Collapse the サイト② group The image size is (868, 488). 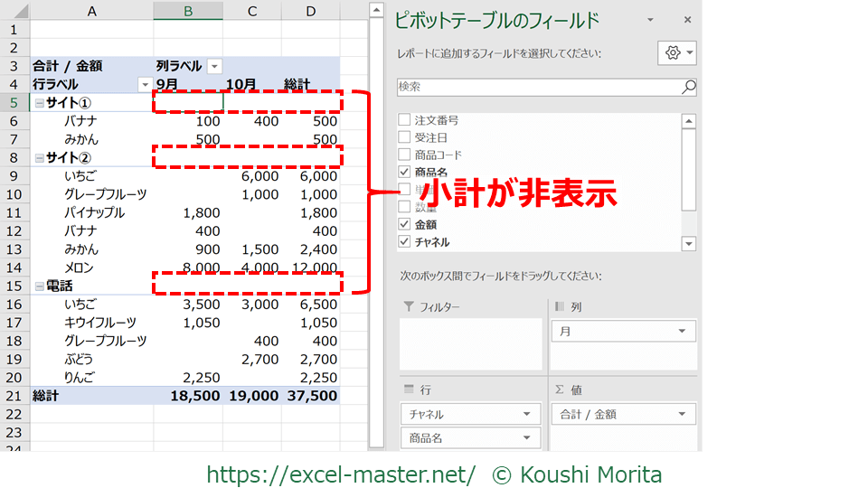click(39, 158)
